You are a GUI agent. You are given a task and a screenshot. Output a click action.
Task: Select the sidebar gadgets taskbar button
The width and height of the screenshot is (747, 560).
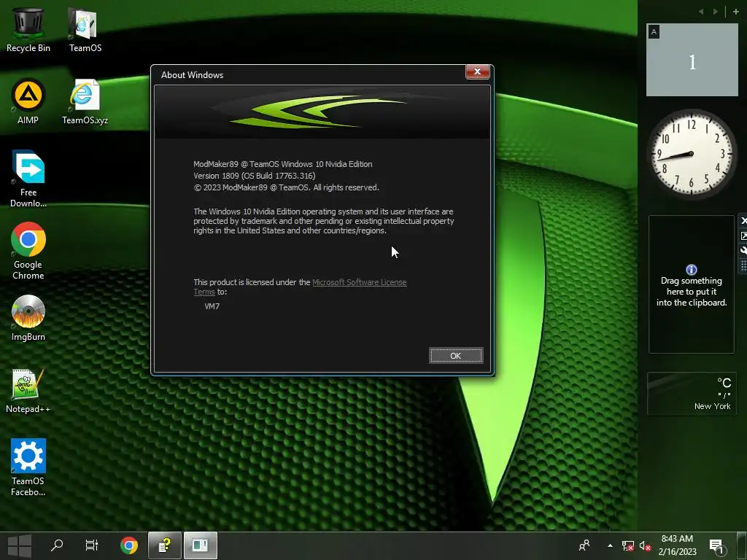coord(200,545)
